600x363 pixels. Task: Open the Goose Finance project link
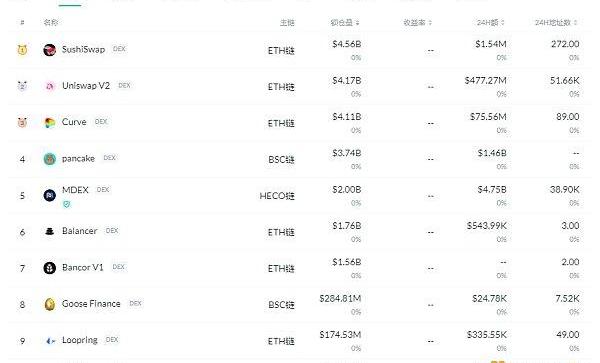click(x=91, y=304)
